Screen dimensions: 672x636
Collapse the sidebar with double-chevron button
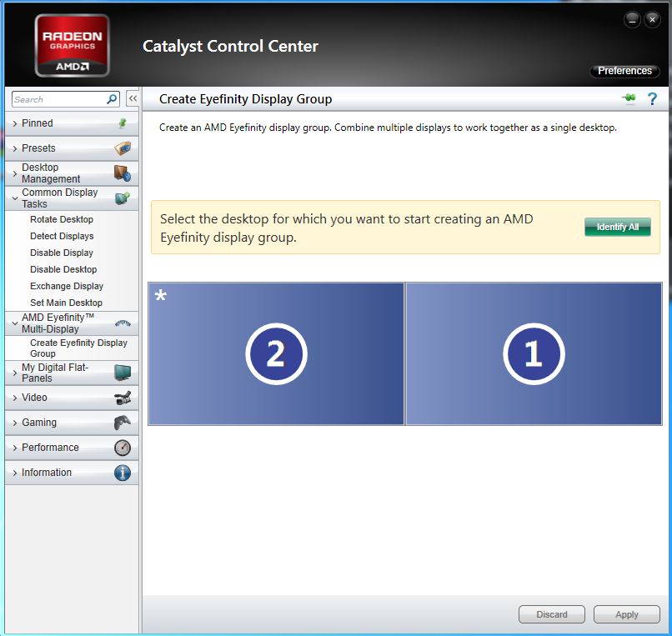point(133,99)
